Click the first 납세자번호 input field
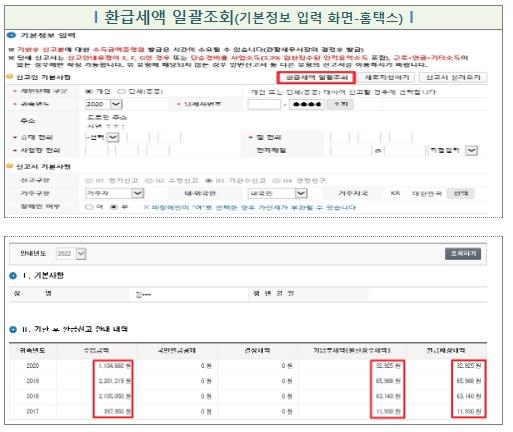Viewport: 513px width, 432px height. 264,104
